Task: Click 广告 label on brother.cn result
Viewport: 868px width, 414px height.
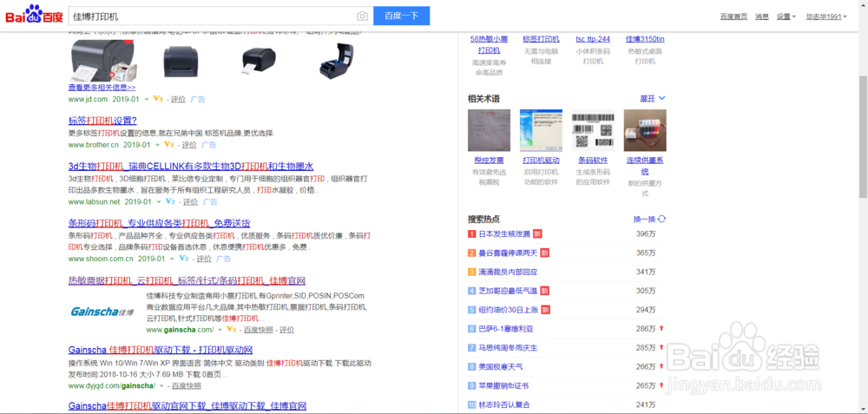Action: coord(208,145)
